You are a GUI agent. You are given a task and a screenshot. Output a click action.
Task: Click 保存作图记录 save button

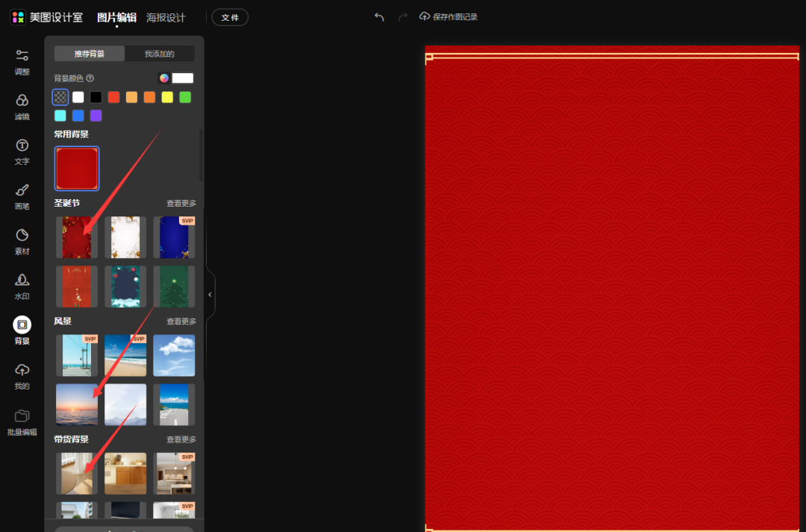[449, 16]
